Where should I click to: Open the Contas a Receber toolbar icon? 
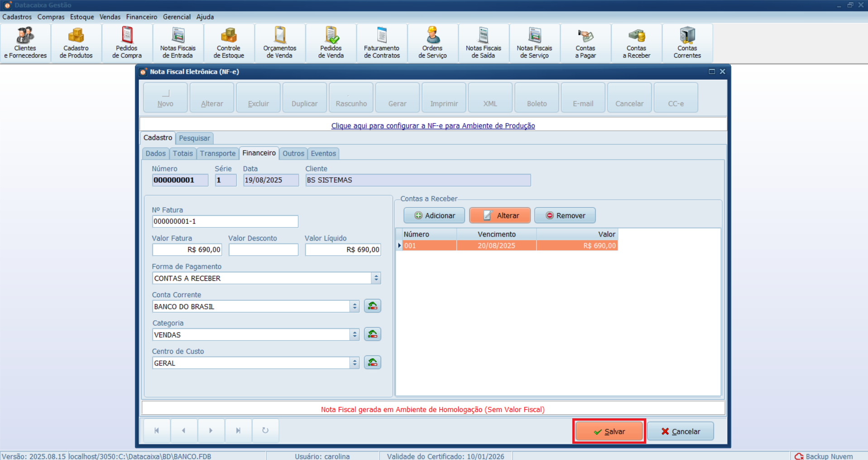[x=636, y=43]
